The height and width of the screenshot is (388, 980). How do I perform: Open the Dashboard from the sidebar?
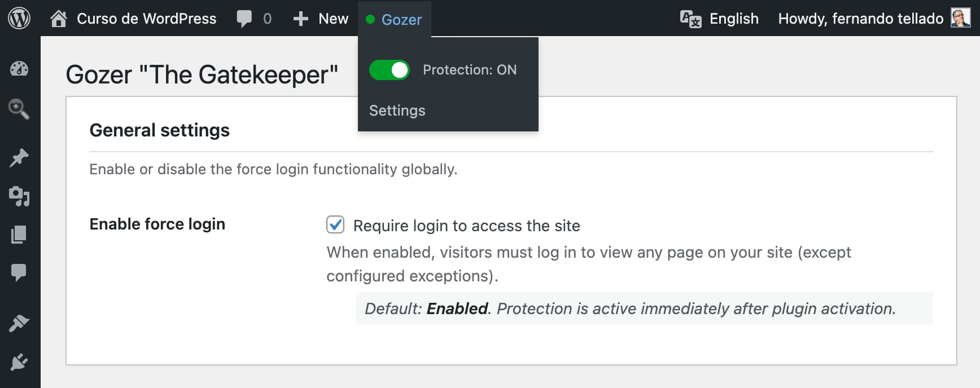click(x=19, y=69)
